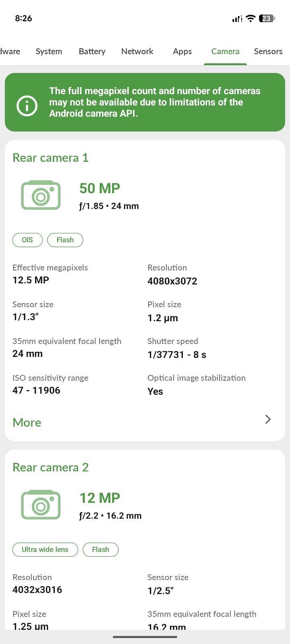This screenshot has height=644, width=290.
Task: Tap the Shutter speed label
Action: (173, 341)
